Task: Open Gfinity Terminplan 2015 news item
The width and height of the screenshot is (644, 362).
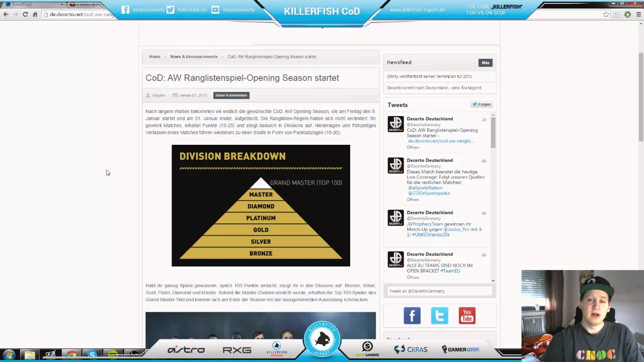Action: coord(429,76)
